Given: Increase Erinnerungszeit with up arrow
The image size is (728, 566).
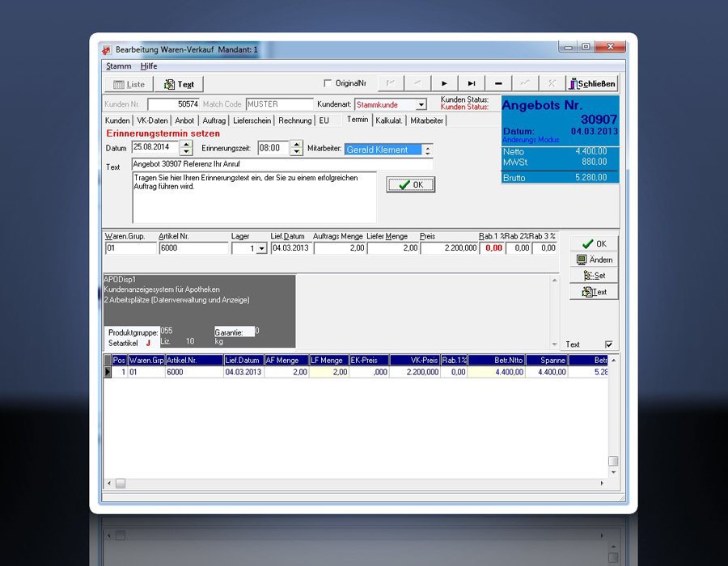Looking at the screenshot, I should click(296, 145).
